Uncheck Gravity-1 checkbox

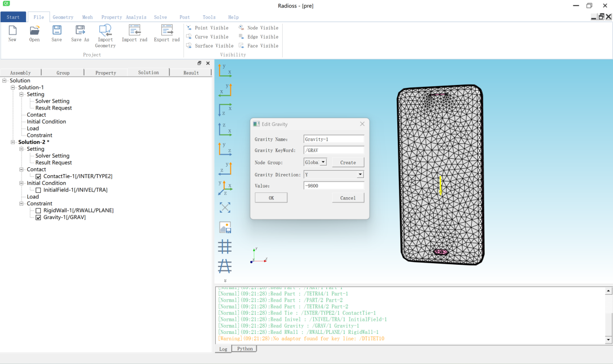click(x=39, y=218)
